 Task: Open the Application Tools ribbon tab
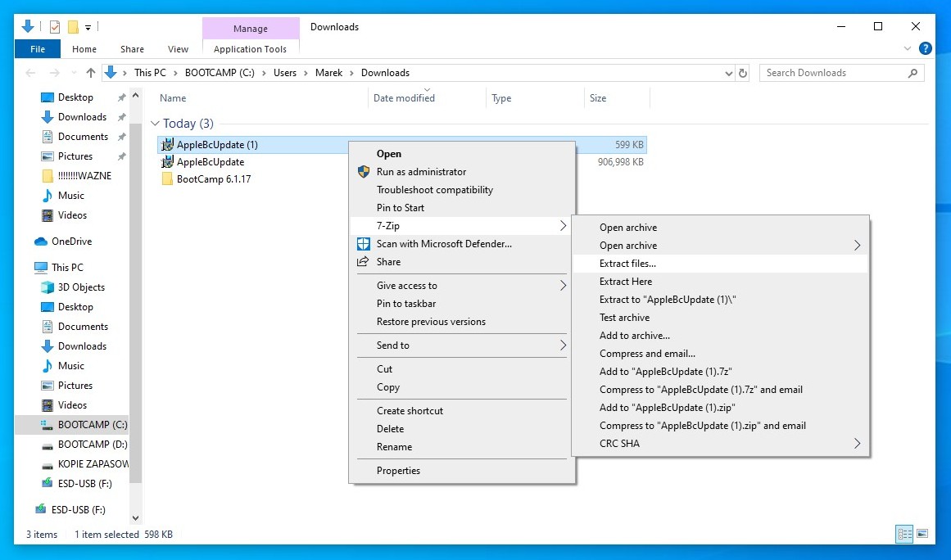(251, 49)
